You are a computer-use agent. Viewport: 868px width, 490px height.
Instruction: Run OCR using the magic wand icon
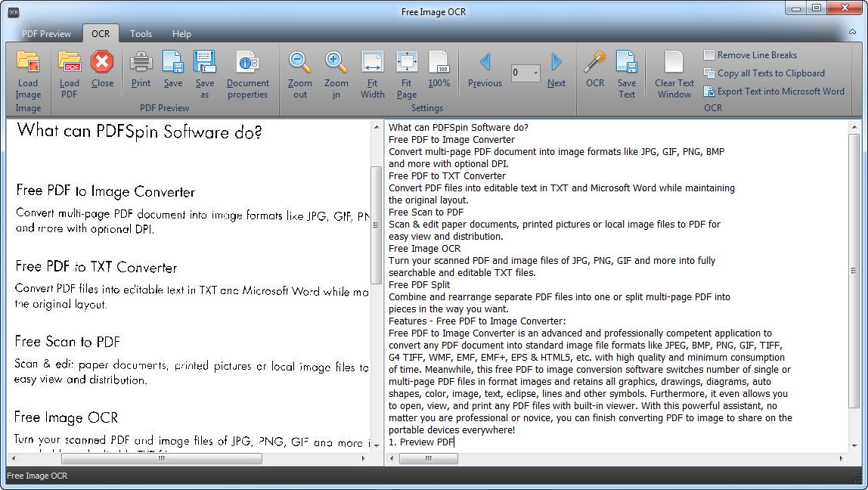coord(595,61)
